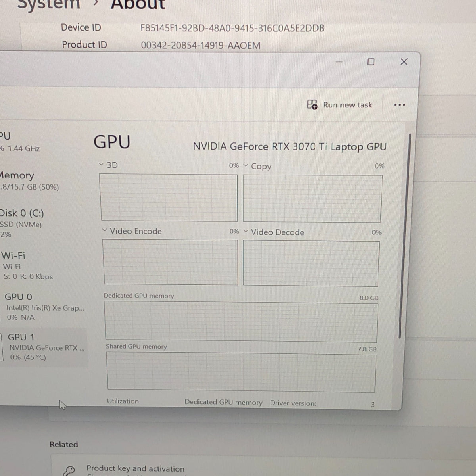476x476 pixels.
Task: Close the Task Manager window
Action: 404,62
